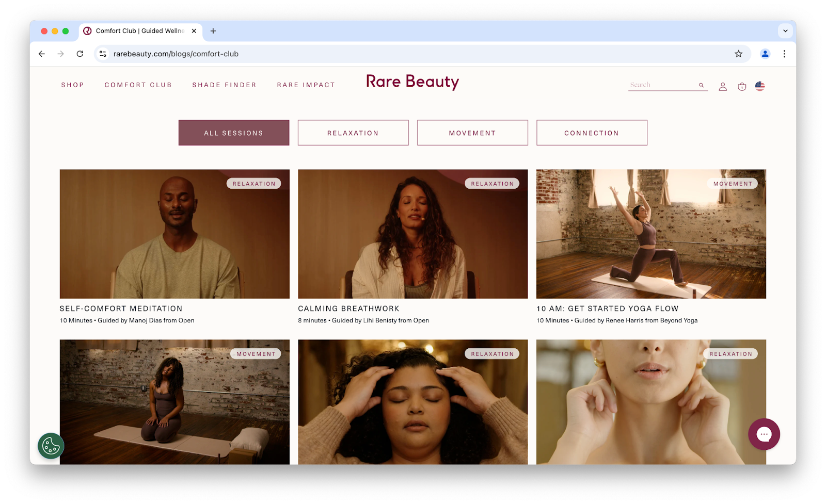Expand the tab search dropdown arrow

(x=785, y=31)
